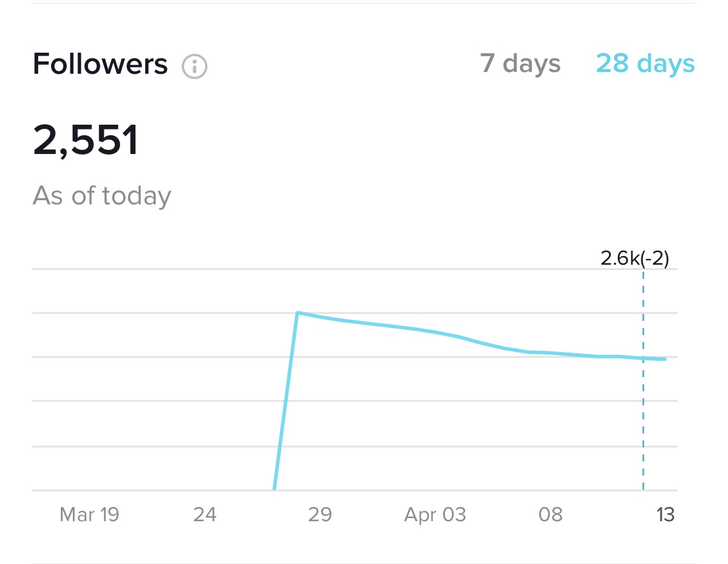728x564 pixels.
Task: Tap the 2,551 follower count
Action: pos(86,140)
